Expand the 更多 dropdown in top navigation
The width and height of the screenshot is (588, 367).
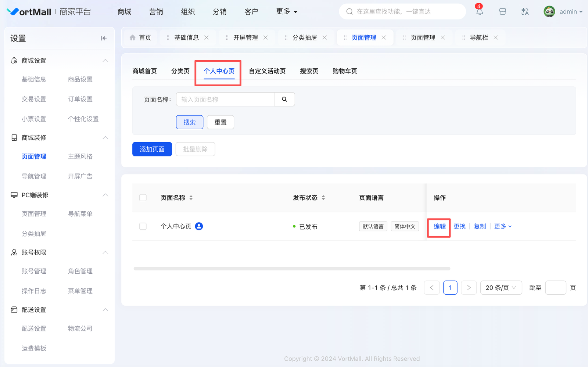(287, 12)
